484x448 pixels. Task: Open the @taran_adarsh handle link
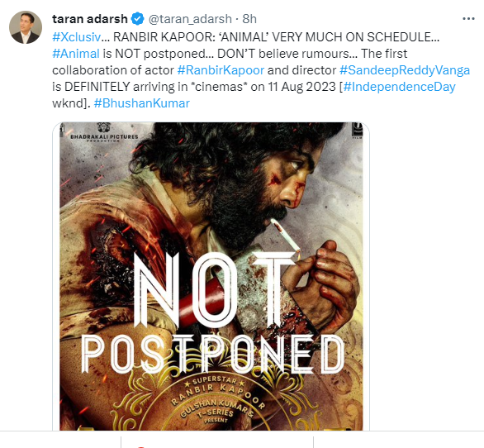click(x=190, y=19)
